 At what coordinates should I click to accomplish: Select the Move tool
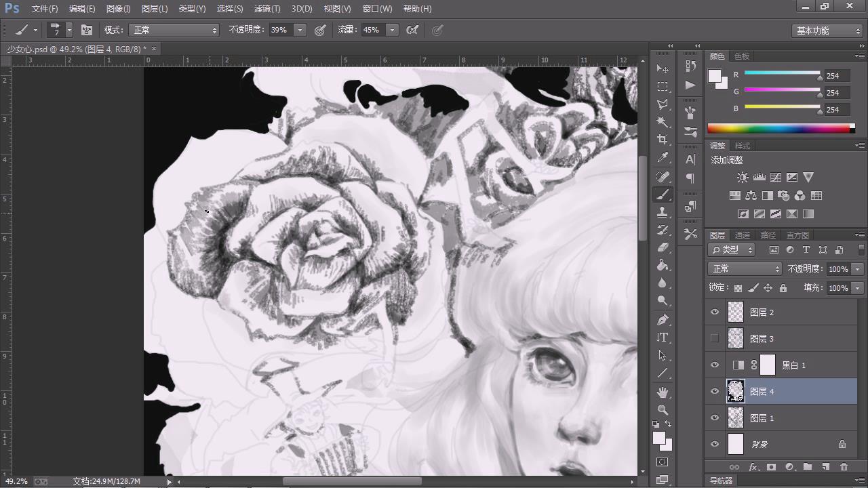tap(663, 68)
